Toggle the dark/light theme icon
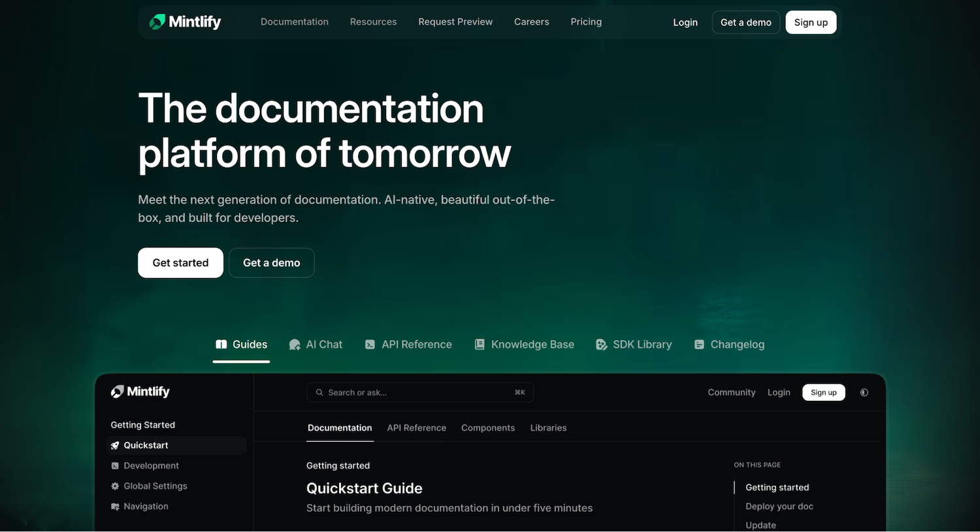 (x=864, y=392)
